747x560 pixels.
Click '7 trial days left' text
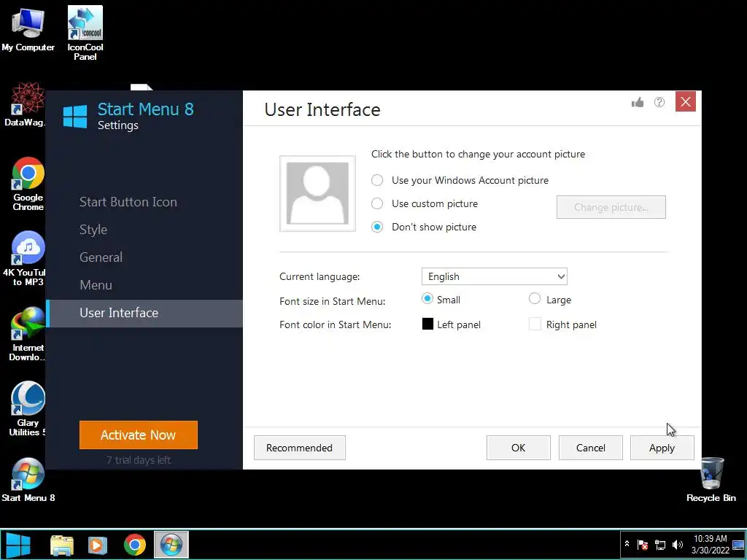(139, 460)
